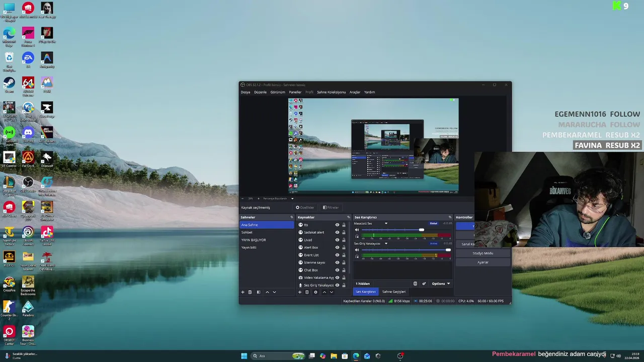Open the EA app desktop shortcut
Viewport: 644px width, 362px height.
pos(28,60)
